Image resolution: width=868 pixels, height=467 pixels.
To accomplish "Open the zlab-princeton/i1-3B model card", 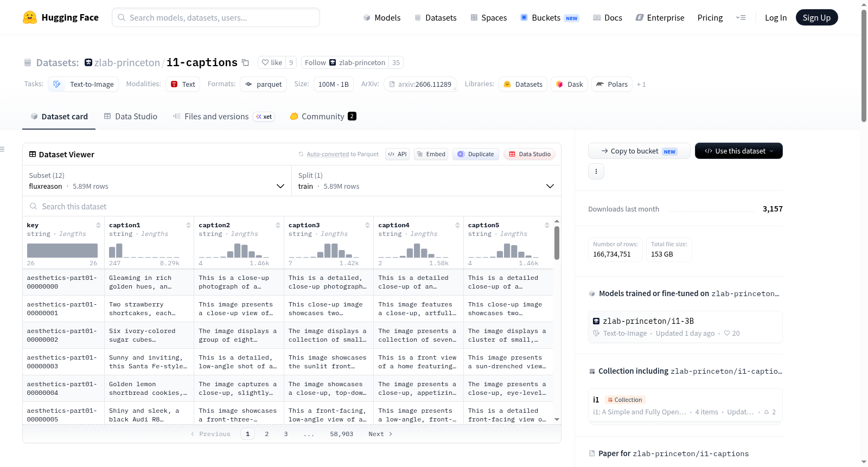I will 685,327.
